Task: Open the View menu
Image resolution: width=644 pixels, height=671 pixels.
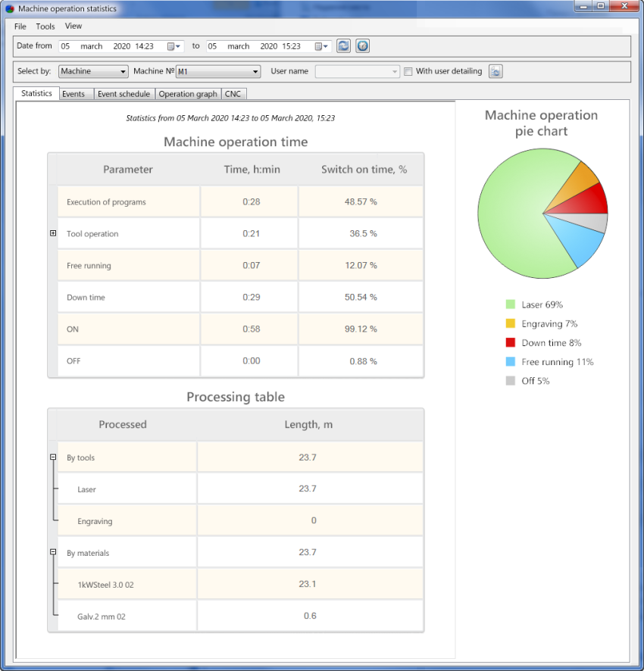Action: tap(73, 26)
